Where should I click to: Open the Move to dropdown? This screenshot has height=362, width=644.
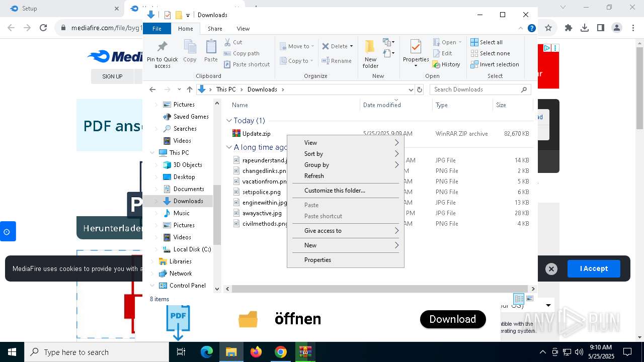click(297, 46)
